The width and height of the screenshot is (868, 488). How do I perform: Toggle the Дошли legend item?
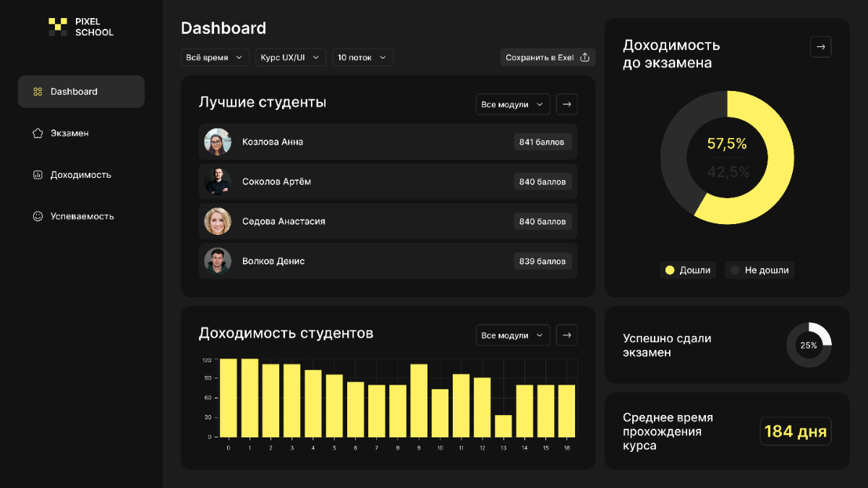[x=688, y=270]
